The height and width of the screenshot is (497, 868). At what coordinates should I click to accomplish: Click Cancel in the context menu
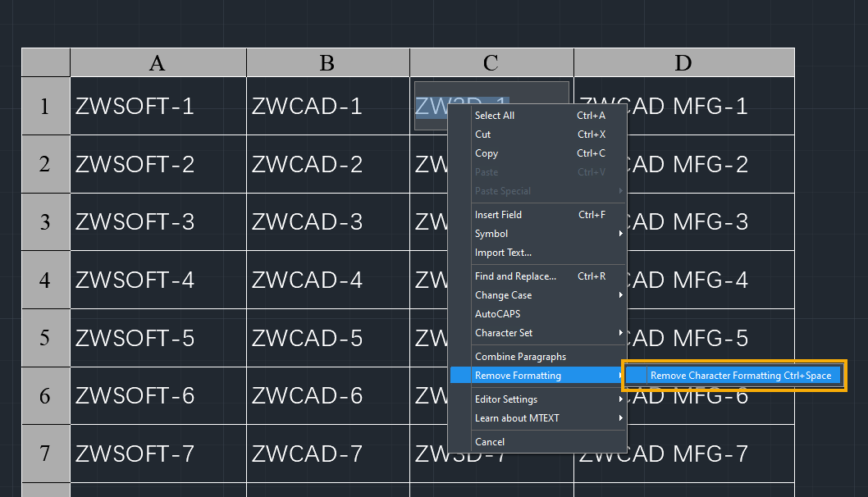click(537, 441)
